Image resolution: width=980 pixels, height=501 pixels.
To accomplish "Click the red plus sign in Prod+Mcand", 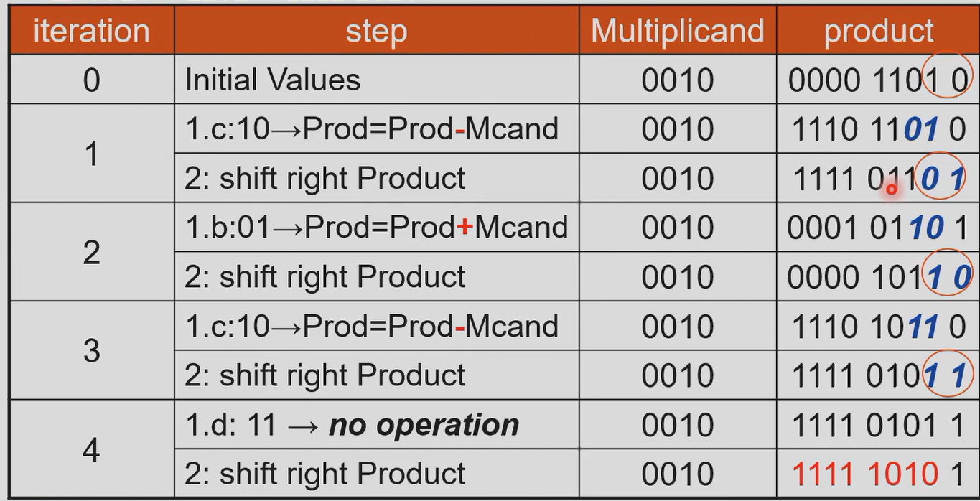I will (x=465, y=228).
